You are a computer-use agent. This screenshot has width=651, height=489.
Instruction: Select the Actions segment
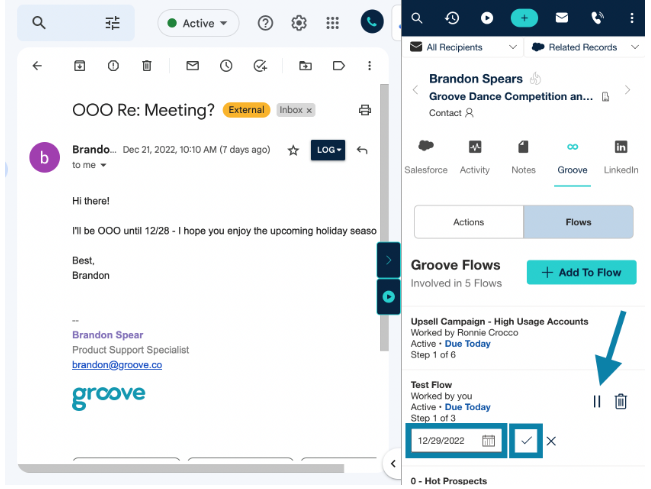point(469,222)
